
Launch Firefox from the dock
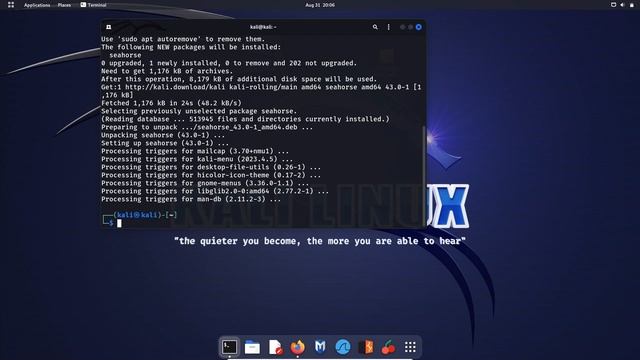coord(298,347)
